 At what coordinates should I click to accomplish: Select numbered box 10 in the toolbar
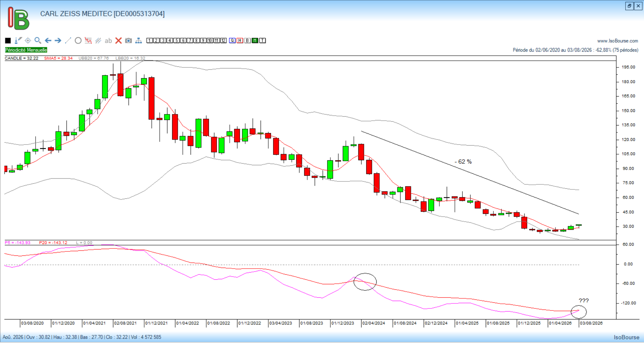coord(210,41)
